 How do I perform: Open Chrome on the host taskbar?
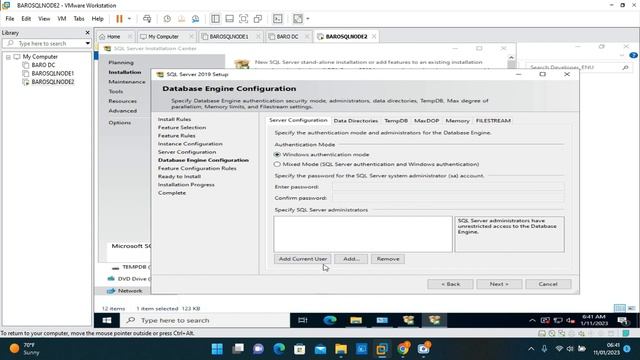tap(403, 349)
